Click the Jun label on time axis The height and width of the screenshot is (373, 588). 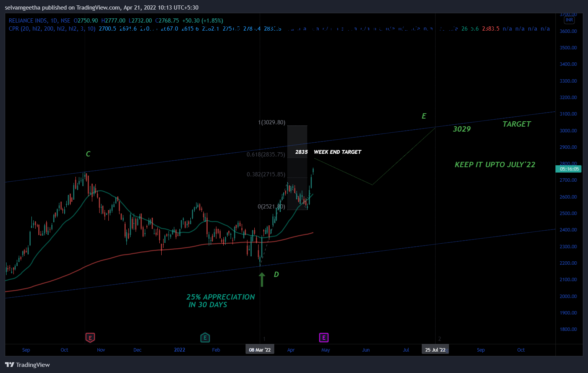pos(366,350)
